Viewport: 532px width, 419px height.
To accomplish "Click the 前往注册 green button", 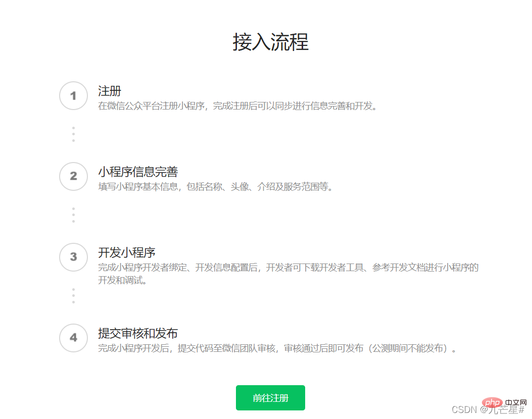I will point(270,398).
